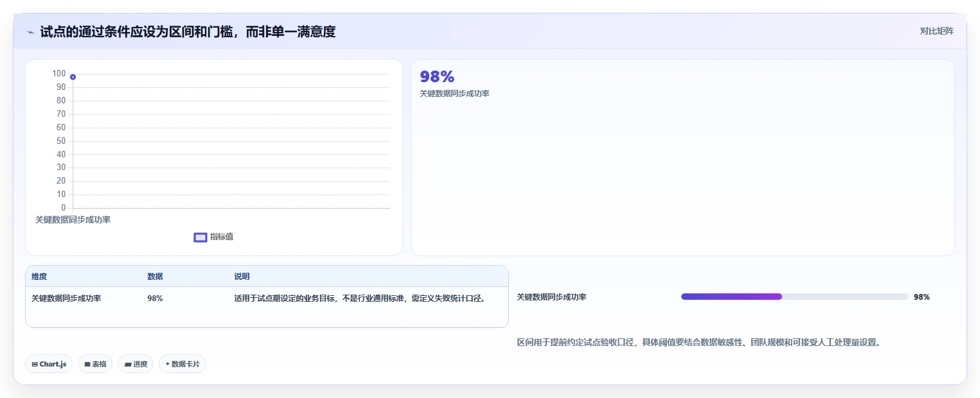This screenshot has width=980, height=398.
Task: Click the y-axis tick label 100
Action: pos(59,74)
